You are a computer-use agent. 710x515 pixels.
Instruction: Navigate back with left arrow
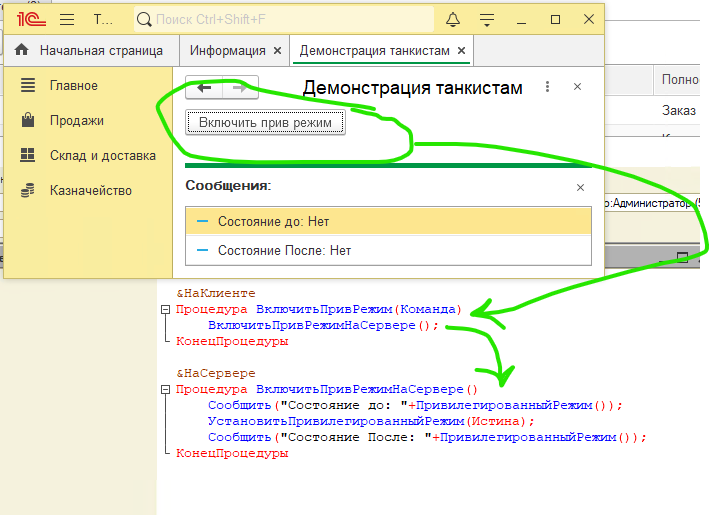click(204, 88)
